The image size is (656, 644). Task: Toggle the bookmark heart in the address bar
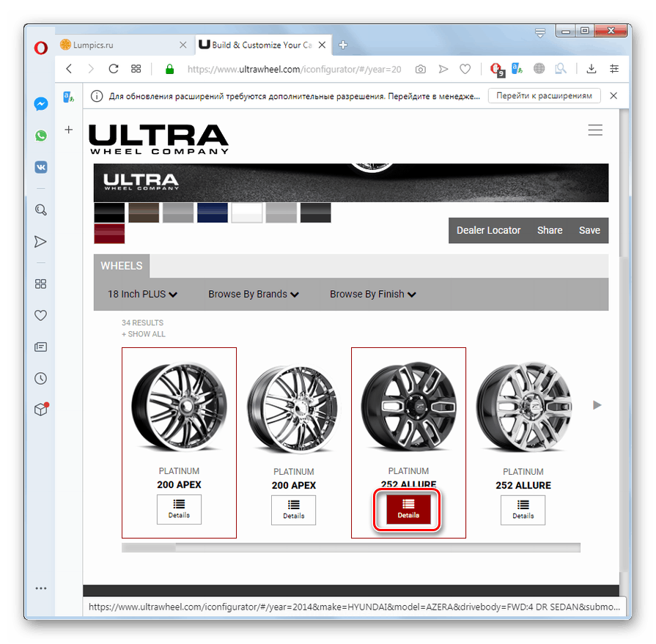coord(465,68)
